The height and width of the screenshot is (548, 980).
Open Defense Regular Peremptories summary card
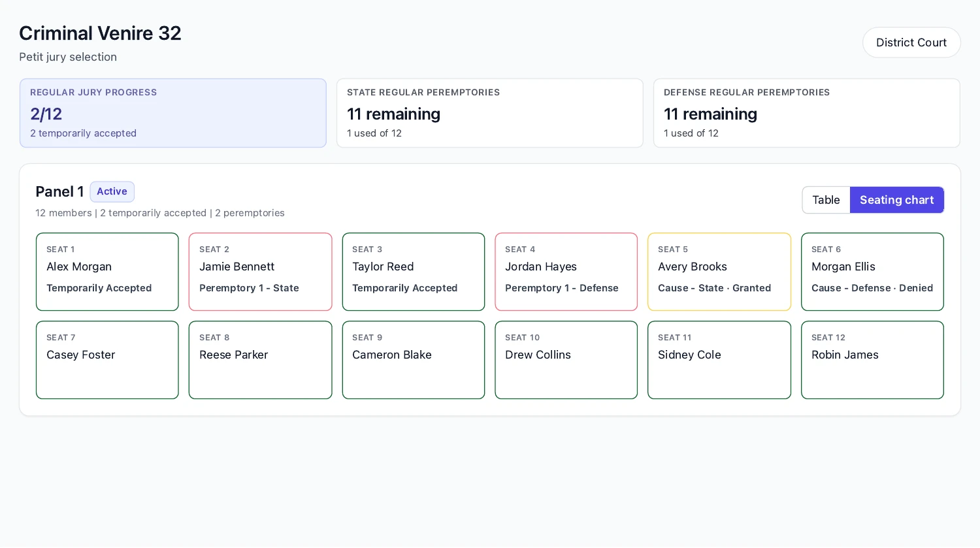point(807,113)
